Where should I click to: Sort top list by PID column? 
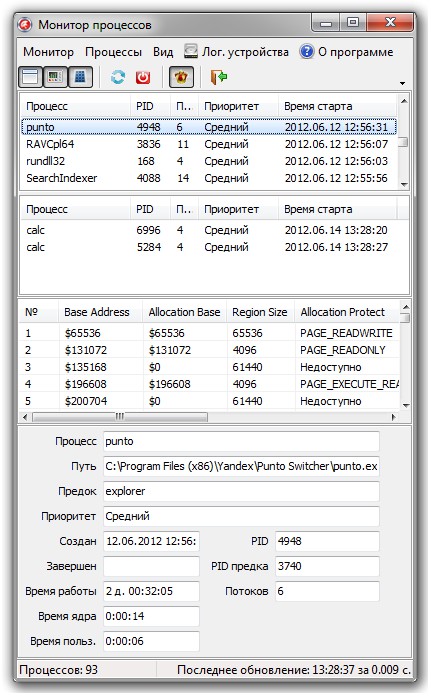pos(151,106)
